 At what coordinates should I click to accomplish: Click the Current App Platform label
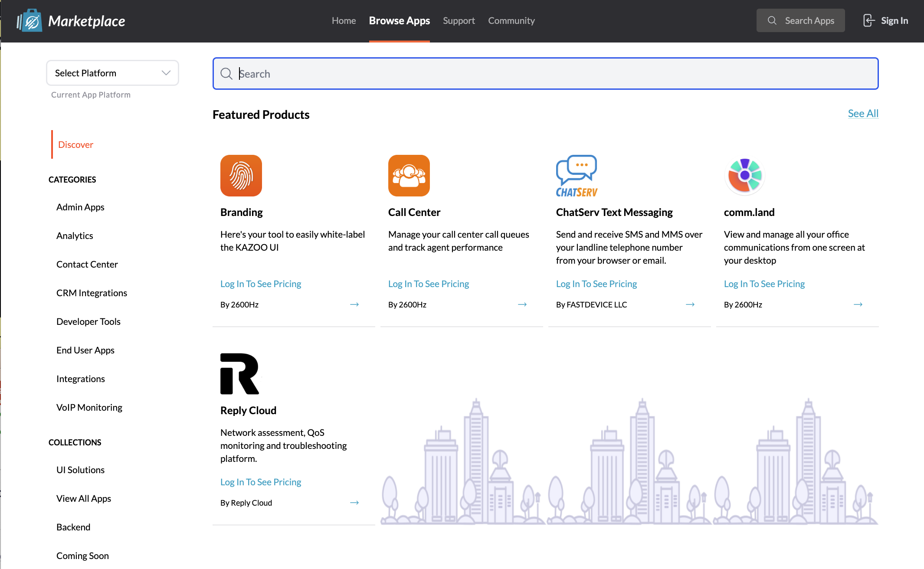click(91, 95)
